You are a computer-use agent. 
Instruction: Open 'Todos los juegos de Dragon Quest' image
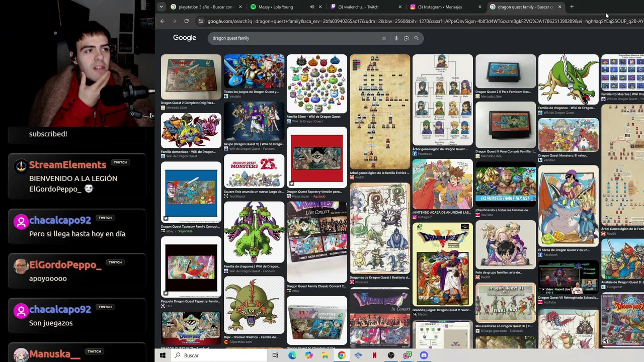pos(254,71)
